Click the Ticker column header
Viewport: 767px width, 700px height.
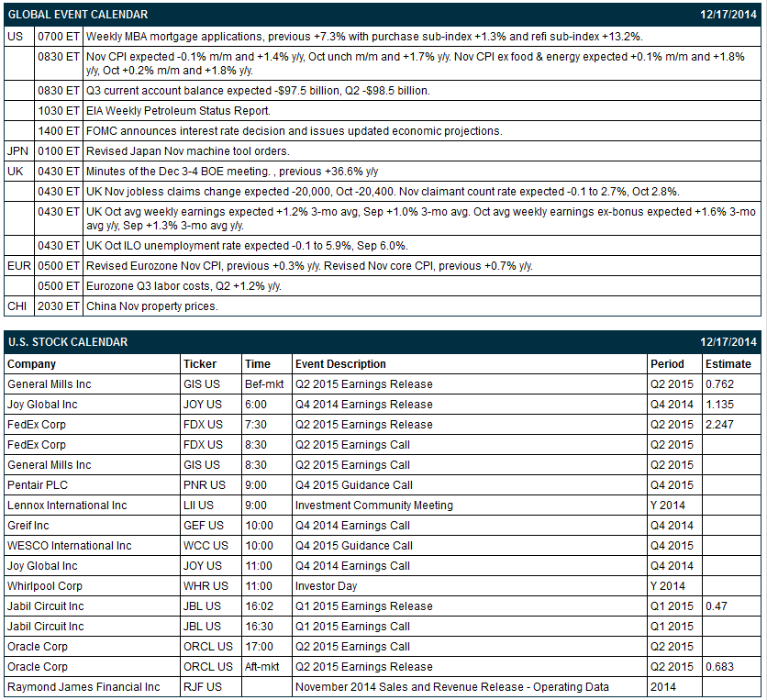(x=200, y=364)
